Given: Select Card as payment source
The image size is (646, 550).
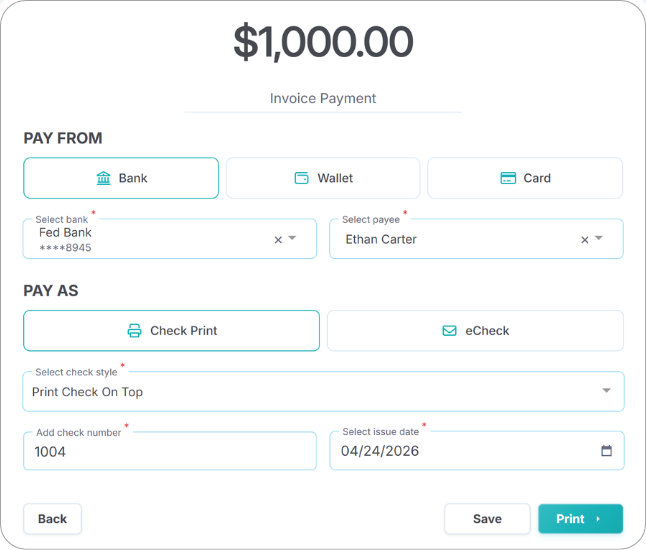Looking at the screenshot, I should 525,178.
